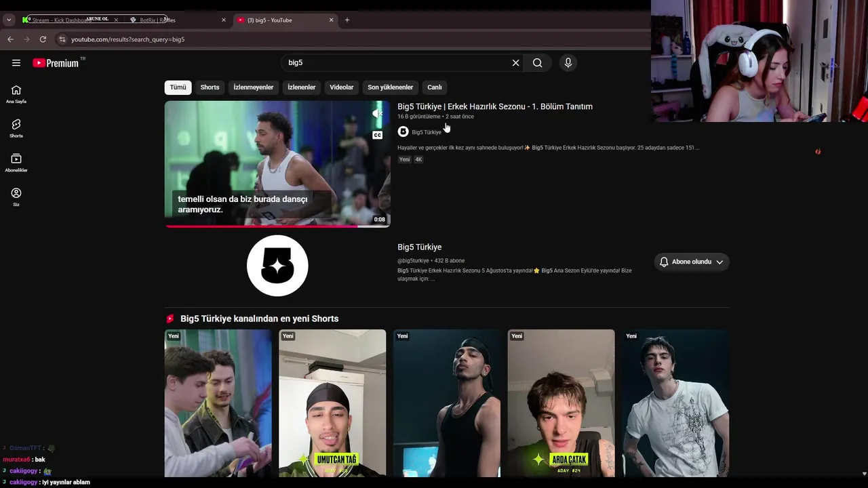Click the page scrollbar down arrow

[x=863, y=474]
